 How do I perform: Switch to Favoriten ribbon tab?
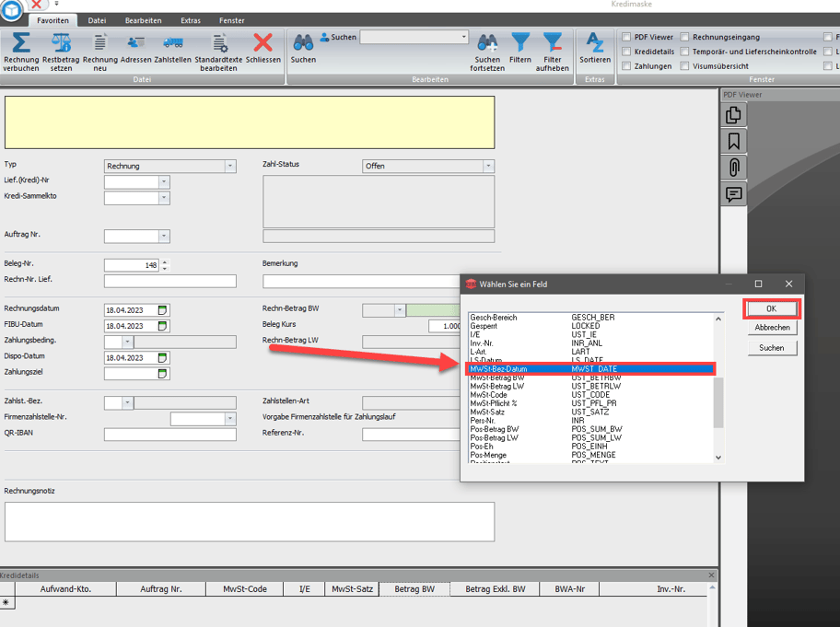52,20
